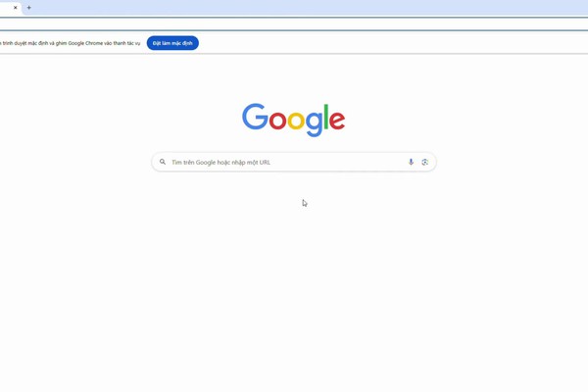The height and width of the screenshot is (392, 588).
Task: Click the green letter l of the logo
Action: [x=326, y=117]
